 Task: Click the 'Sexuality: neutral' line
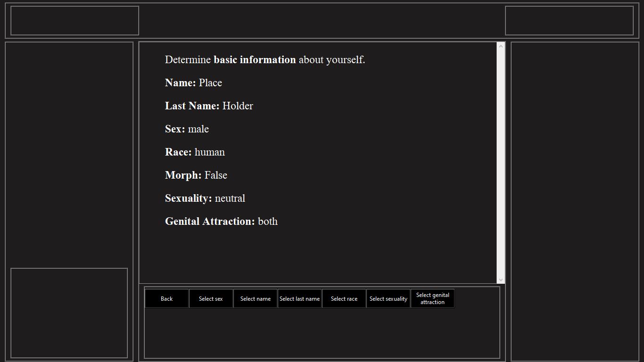click(205, 198)
